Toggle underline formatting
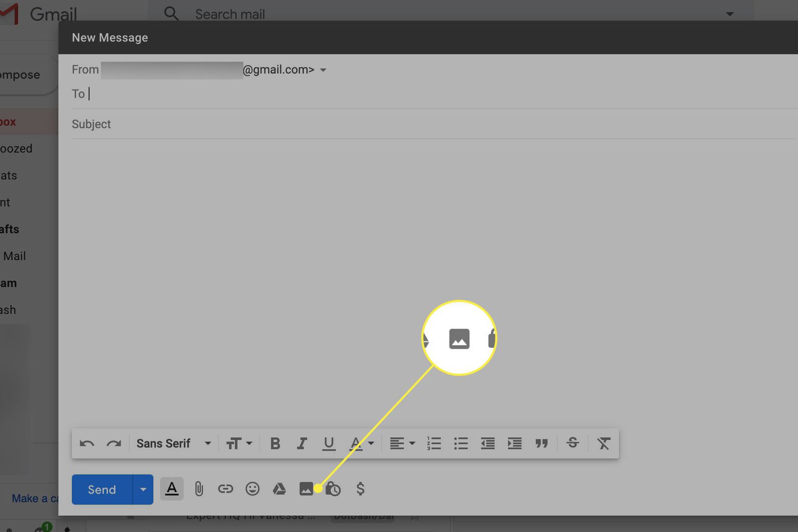Viewport: 798px width, 532px height. (329, 443)
